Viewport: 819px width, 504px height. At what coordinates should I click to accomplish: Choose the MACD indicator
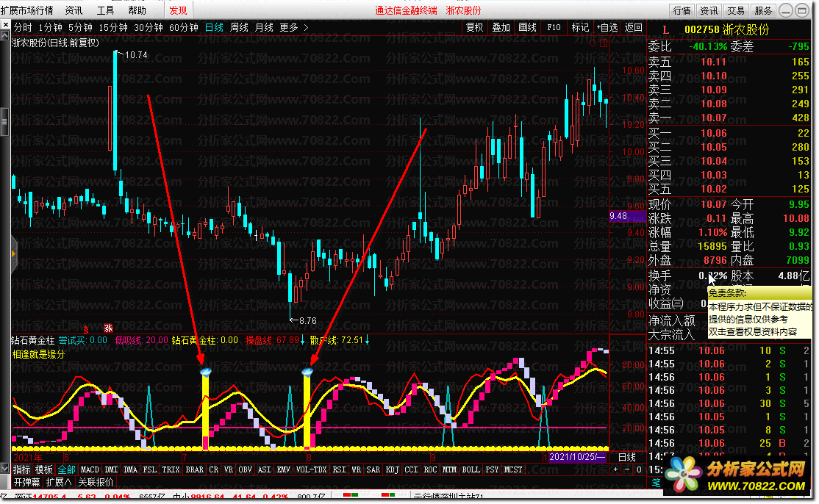[x=89, y=469]
